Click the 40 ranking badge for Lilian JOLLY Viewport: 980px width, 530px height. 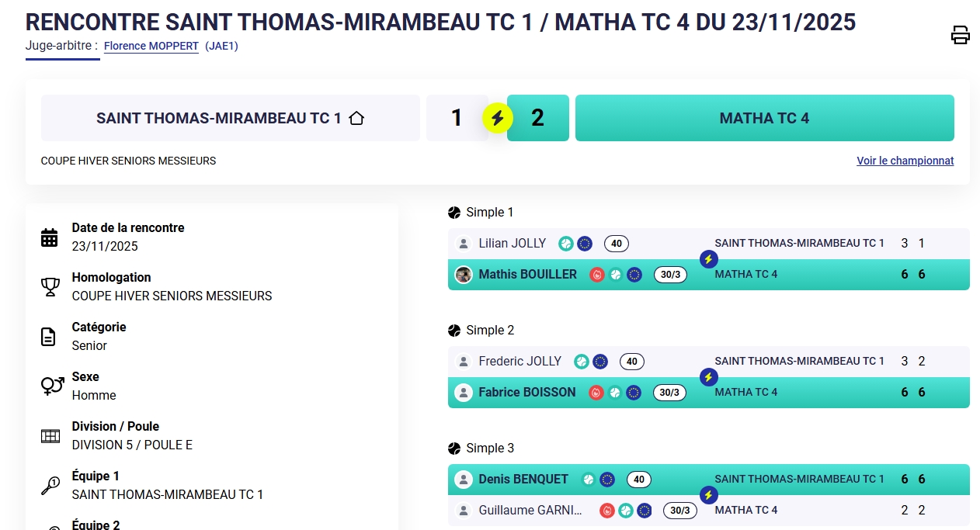(x=617, y=244)
